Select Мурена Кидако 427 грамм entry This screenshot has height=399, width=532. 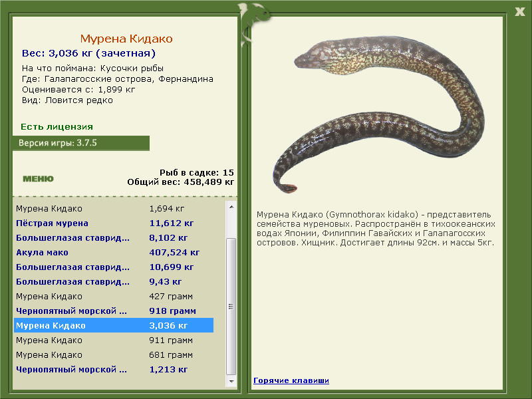point(114,296)
